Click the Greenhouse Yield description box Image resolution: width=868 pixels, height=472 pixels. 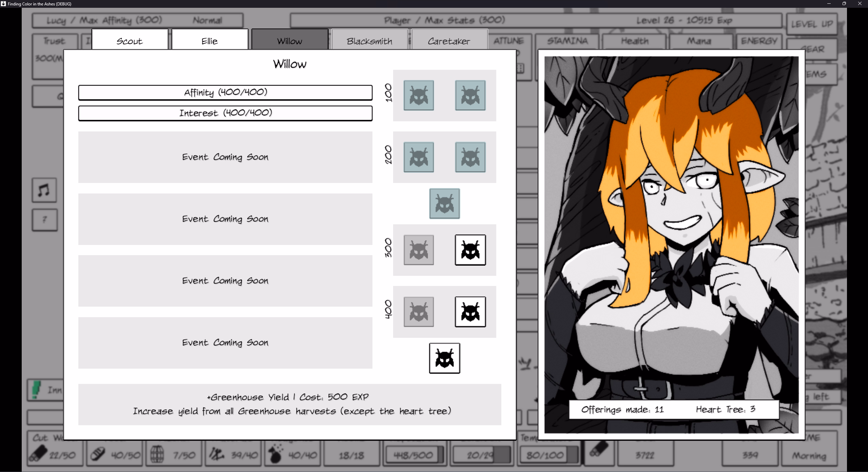click(x=290, y=404)
